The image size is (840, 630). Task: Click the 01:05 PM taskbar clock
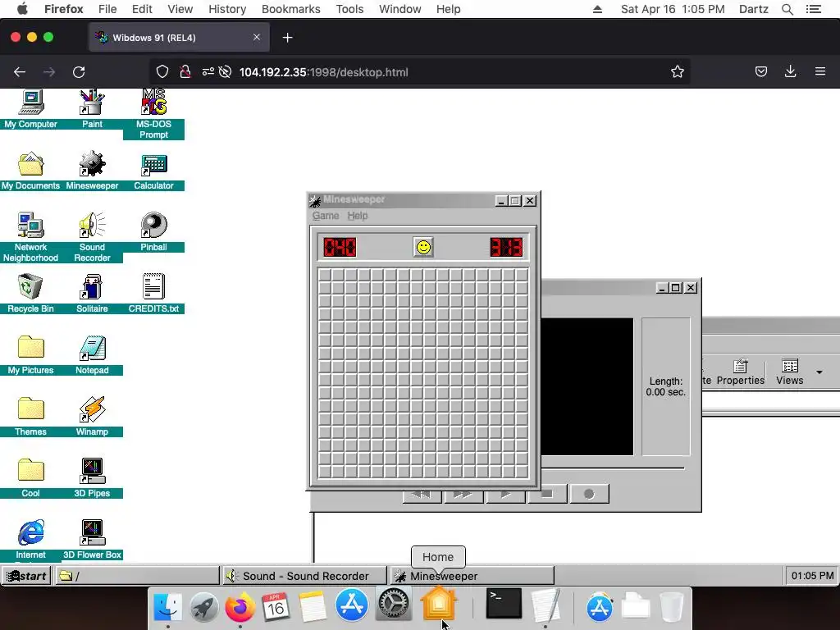click(812, 576)
